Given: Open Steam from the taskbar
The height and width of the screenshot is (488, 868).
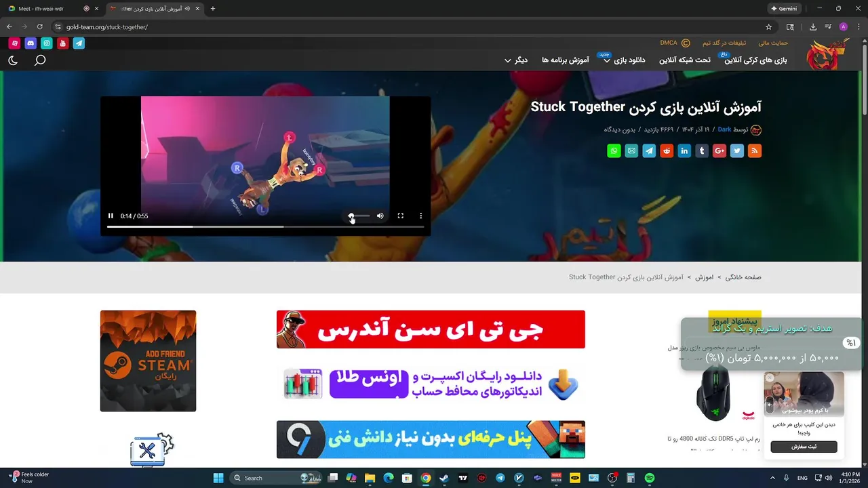Looking at the screenshot, I should (x=444, y=478).
